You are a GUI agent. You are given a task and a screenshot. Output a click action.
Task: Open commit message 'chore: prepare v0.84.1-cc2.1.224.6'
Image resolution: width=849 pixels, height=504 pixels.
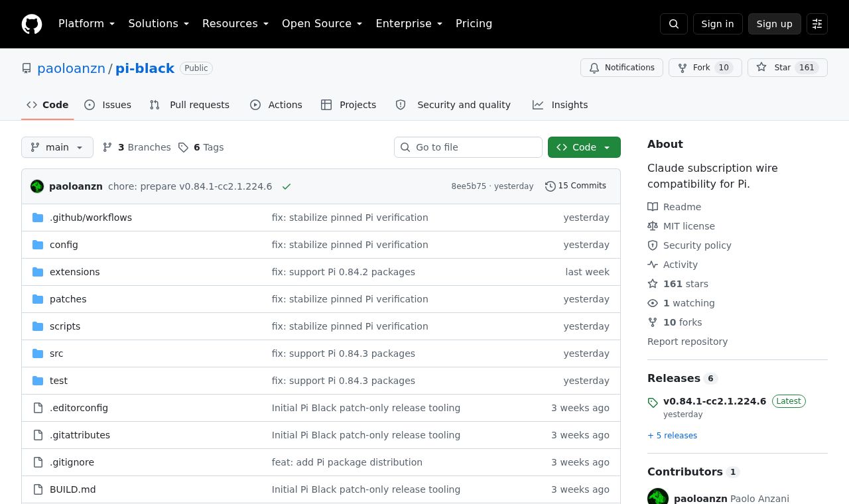pos(190,186)
